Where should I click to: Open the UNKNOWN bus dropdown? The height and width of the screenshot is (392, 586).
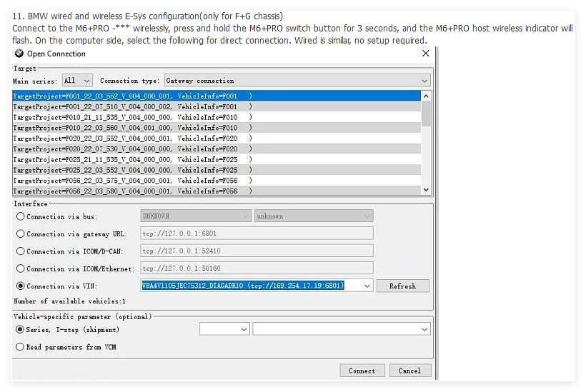coord(196,216)
